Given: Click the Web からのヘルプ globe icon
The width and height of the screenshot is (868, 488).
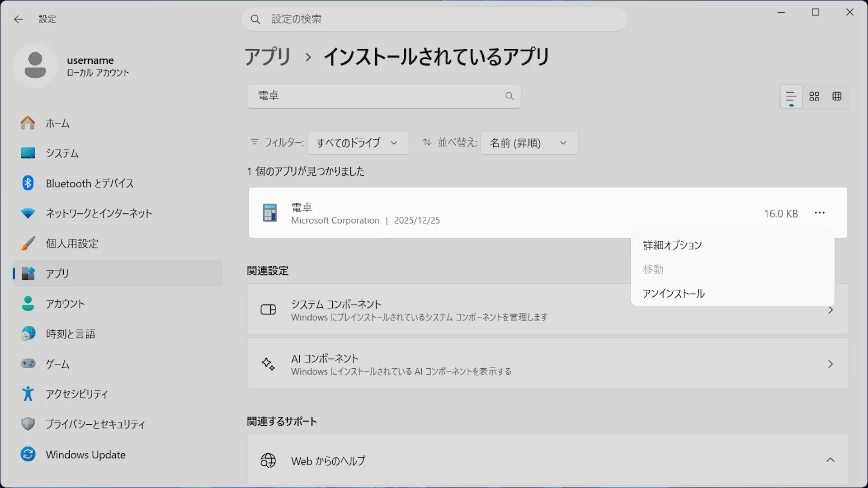Looking at the screenshot, I should coord(268,460).
